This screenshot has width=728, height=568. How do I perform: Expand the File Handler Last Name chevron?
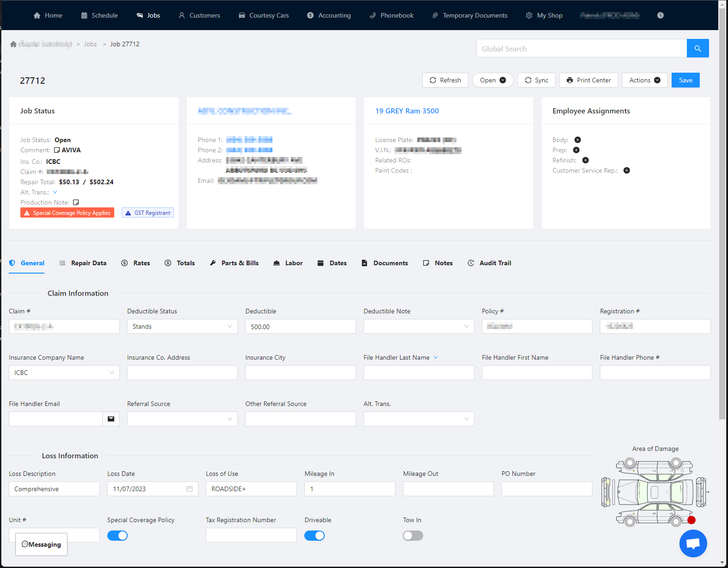[x=436, y=357]
